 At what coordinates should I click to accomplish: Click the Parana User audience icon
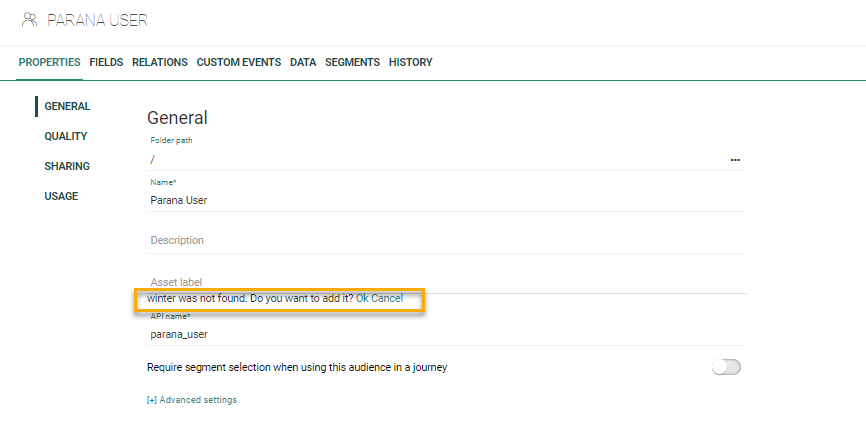coord(29,19)
